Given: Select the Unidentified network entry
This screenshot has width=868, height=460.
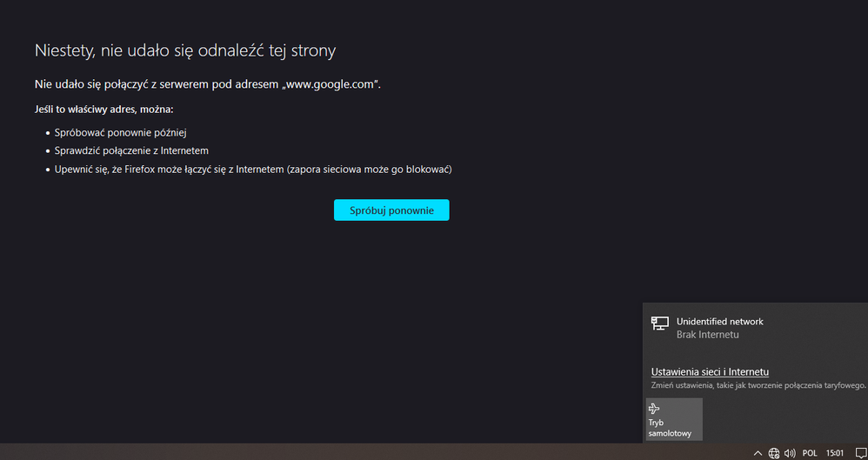Looking at the screenshot, I should [719, 322].
